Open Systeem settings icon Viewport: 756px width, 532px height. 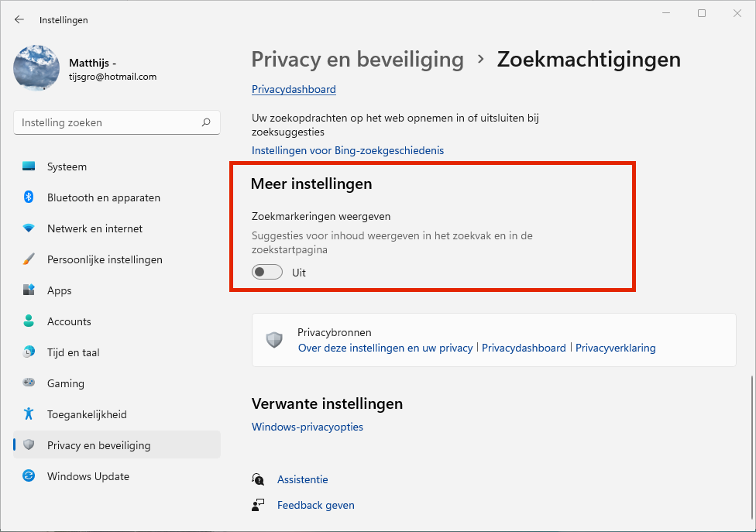tap(29, 166)
